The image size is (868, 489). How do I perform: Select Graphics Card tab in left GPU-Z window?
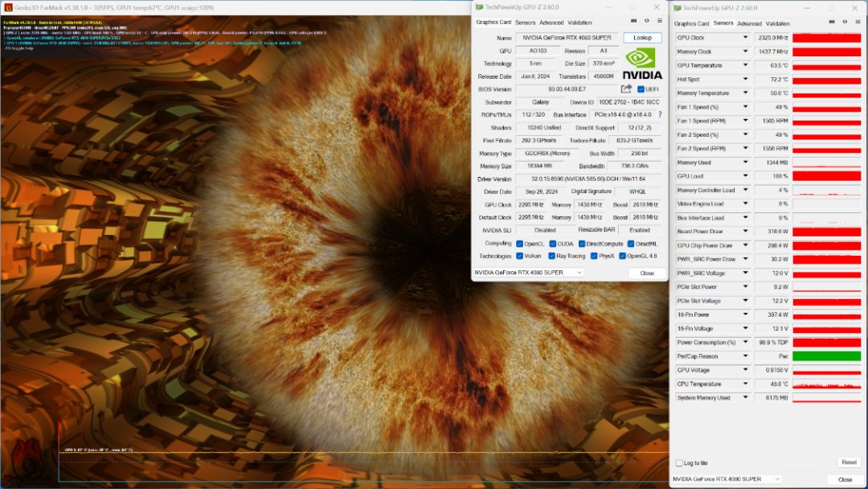493,23
